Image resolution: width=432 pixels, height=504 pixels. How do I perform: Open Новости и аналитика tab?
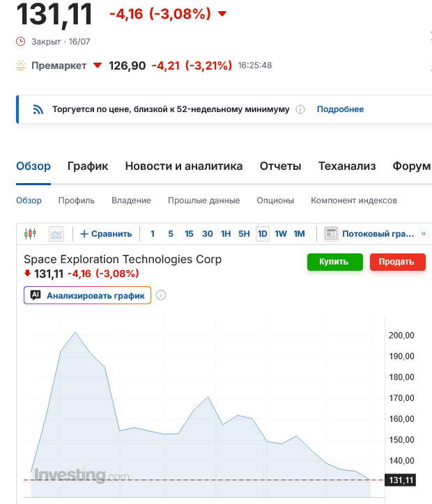coord(184,166)
